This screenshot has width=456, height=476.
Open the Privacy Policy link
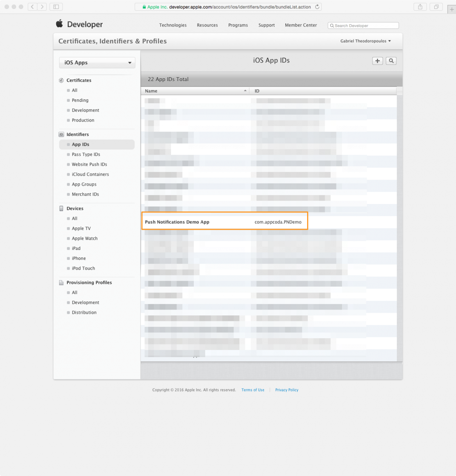286,390
